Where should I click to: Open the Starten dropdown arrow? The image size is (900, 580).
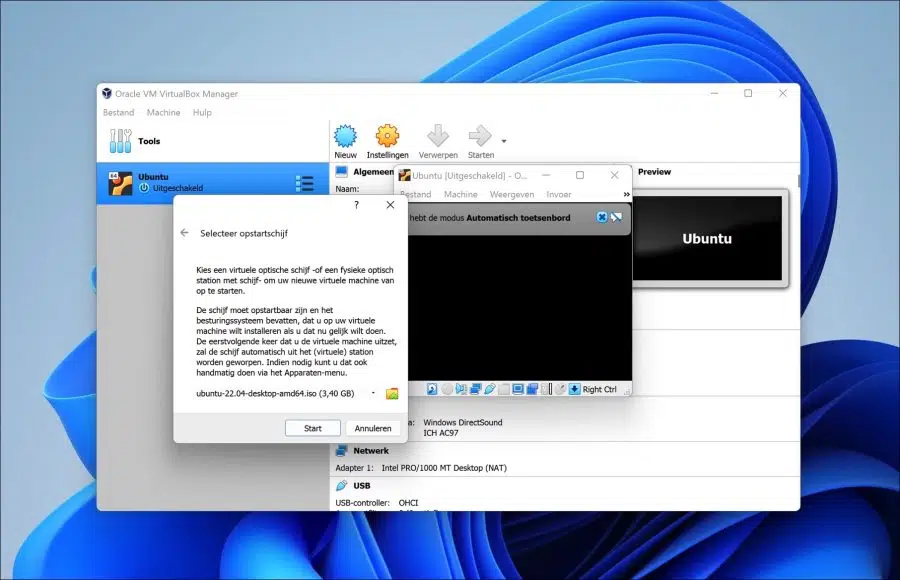(504, 141)
